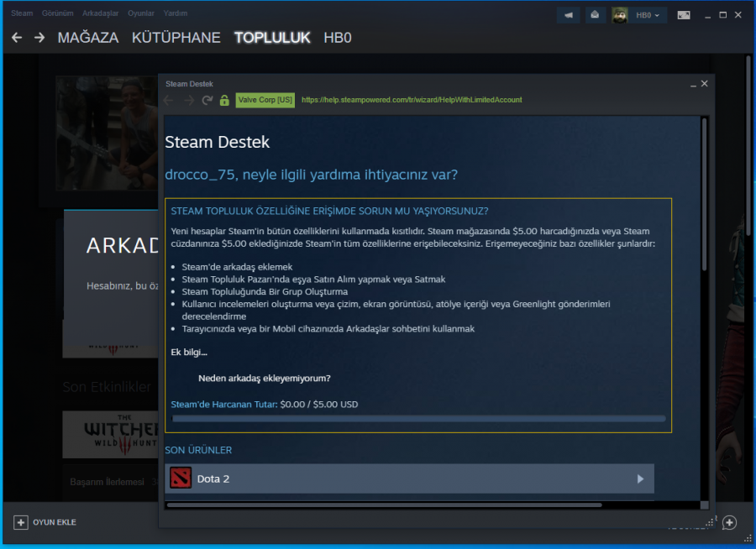756x549 pixels.
Task: Expand Dota 2 with its right arrow
Action: coord(640,478)
